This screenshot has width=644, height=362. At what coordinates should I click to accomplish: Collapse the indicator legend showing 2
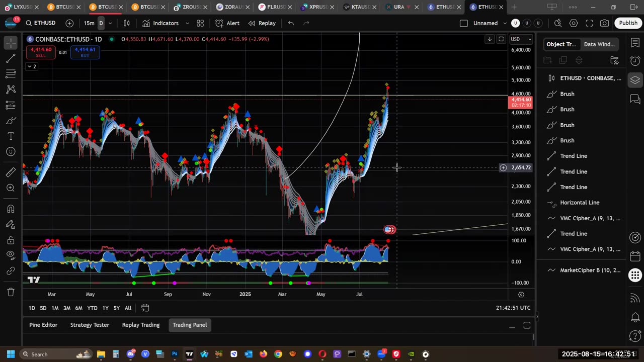click(32, 66)
